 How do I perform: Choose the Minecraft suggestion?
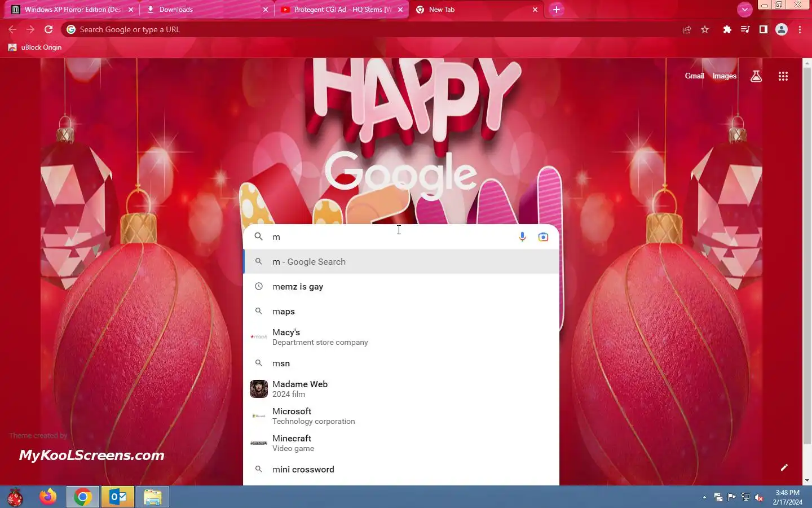tap(401, 443)
